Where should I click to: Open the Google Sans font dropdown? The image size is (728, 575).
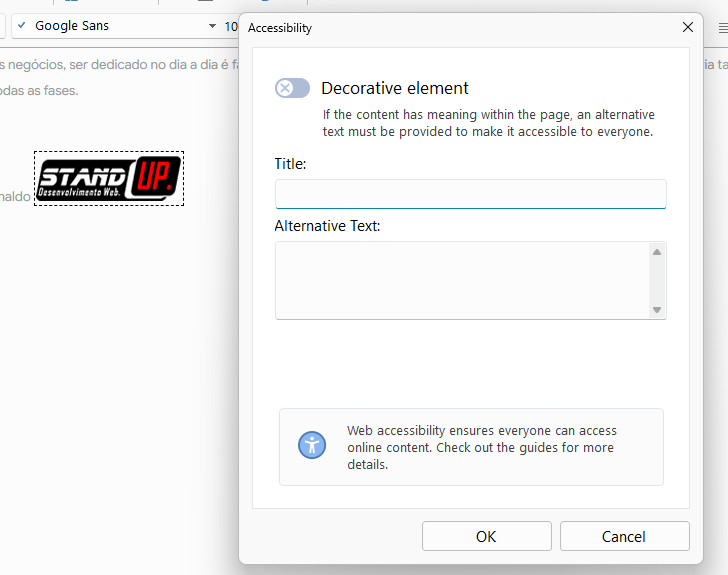coord(115,26)
